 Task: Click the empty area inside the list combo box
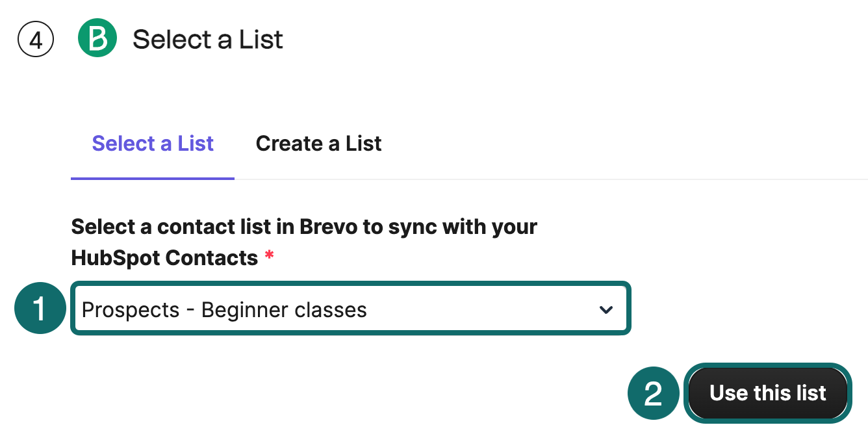481,310
